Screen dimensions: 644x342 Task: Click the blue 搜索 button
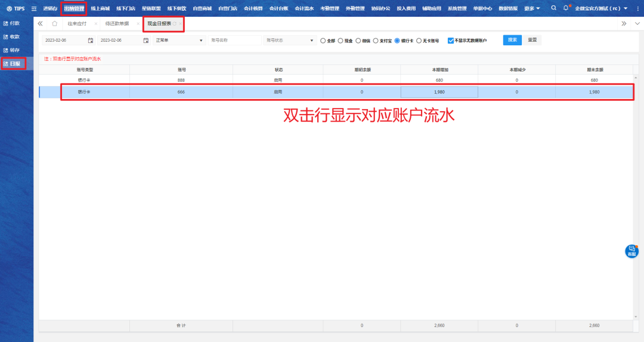pos(512,40)
